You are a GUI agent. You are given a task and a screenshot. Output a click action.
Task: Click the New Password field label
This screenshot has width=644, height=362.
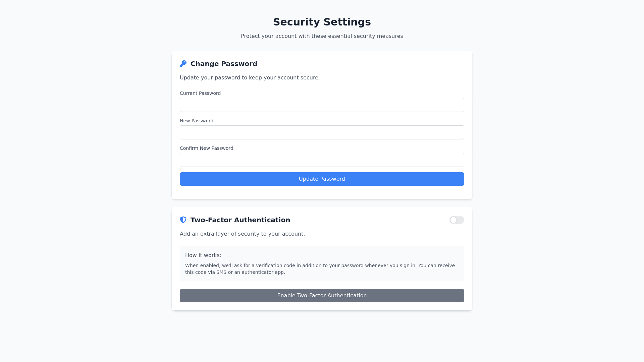pos(196,121)
